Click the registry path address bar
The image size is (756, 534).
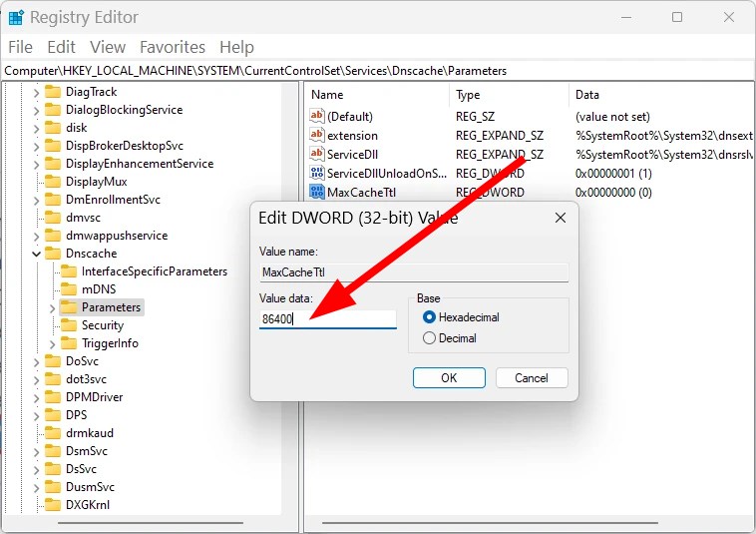[378, 71]
